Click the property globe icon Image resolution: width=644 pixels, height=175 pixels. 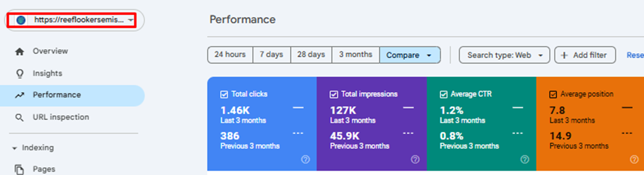click(21, 20)
